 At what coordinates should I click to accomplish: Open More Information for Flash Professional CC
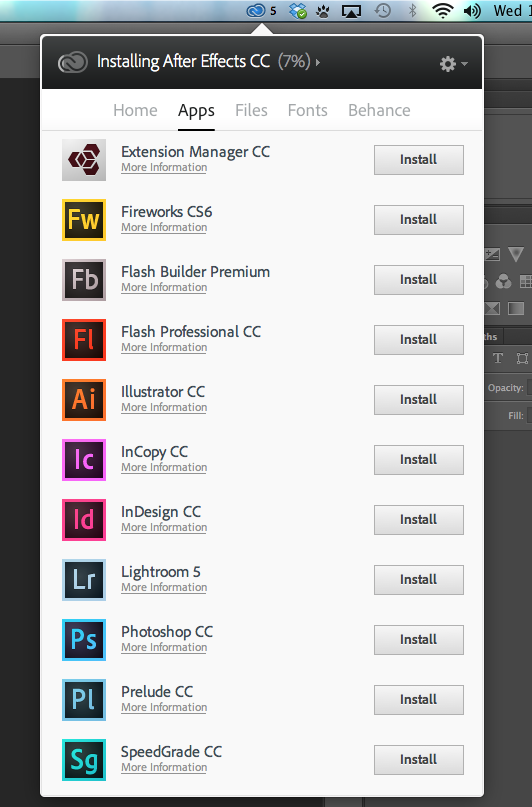pos(164,347)
